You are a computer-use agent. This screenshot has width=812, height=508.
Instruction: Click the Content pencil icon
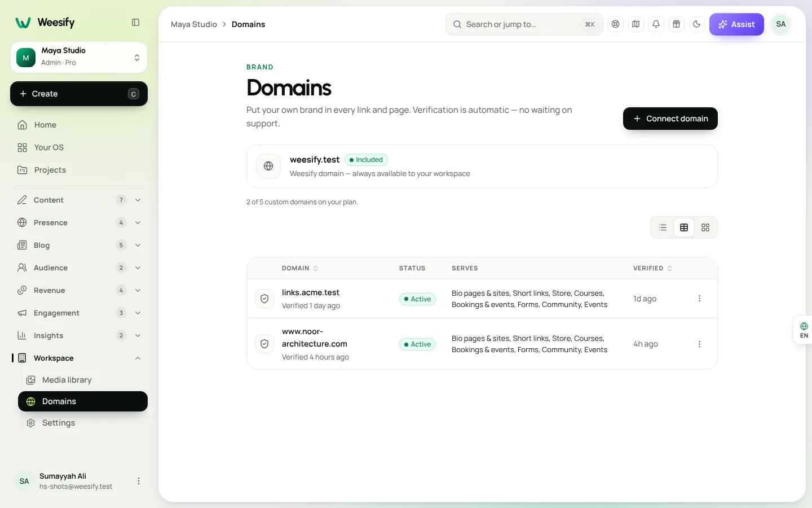point(22,200)
